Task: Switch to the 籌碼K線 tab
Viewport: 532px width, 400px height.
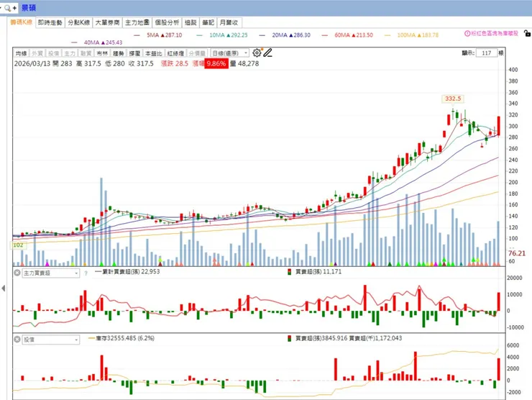Action: (21, 22)
